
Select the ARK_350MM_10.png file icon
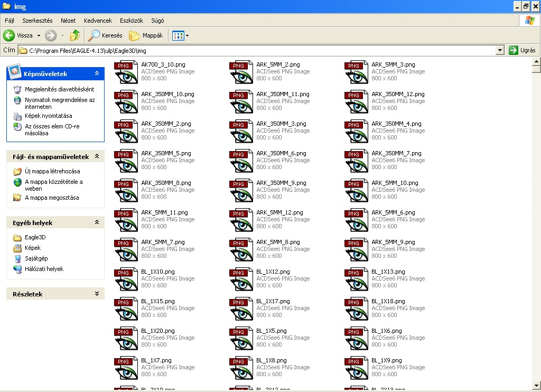tap(126, 102)
